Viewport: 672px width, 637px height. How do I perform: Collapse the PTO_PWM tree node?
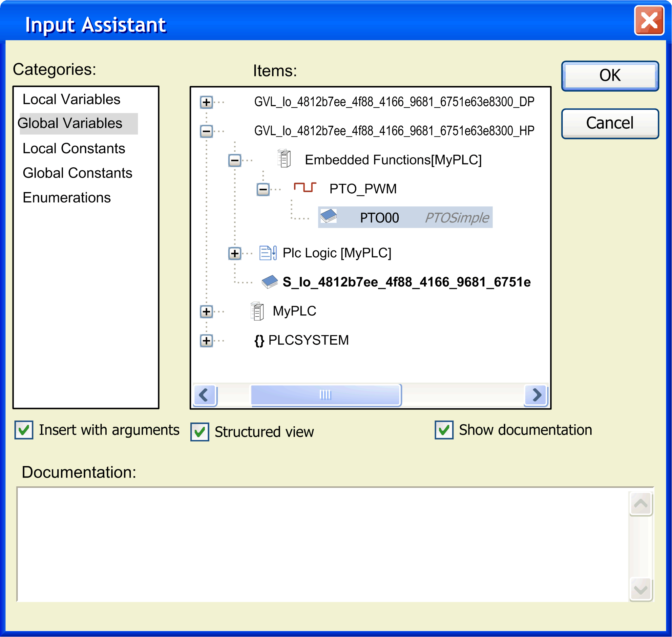tap(263, 189)
